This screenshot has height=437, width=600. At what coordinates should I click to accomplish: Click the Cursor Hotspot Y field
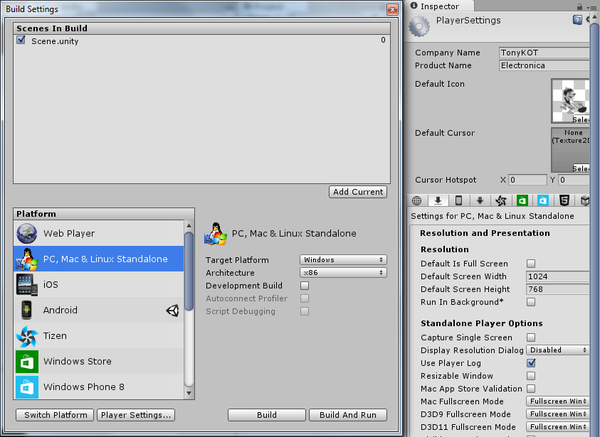[574, 180]
